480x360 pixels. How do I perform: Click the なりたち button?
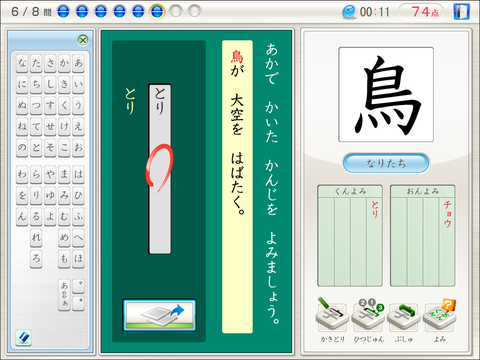(x=386, y=163)
